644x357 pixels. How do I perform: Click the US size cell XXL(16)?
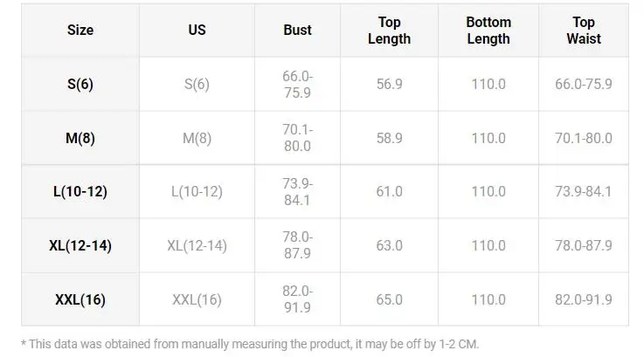point(197,299)
